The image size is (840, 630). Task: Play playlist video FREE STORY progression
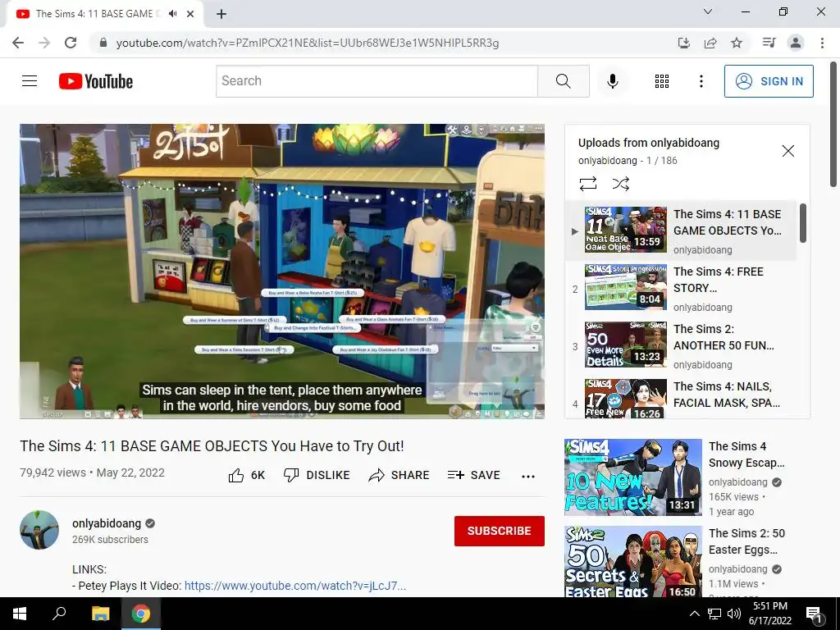pyautogui.click(x=681, y=288)
